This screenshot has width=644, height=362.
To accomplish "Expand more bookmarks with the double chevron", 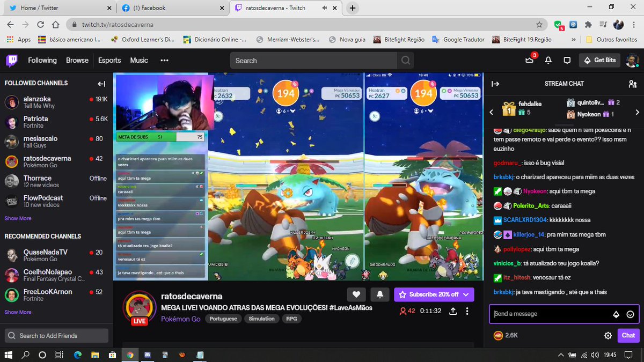I will 575,40.
